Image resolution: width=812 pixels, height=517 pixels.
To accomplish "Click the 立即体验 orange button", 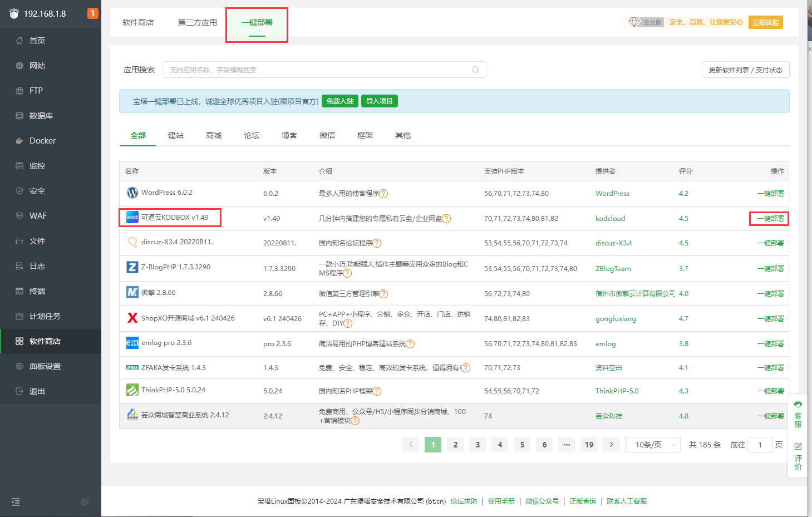I will (766, 22).
